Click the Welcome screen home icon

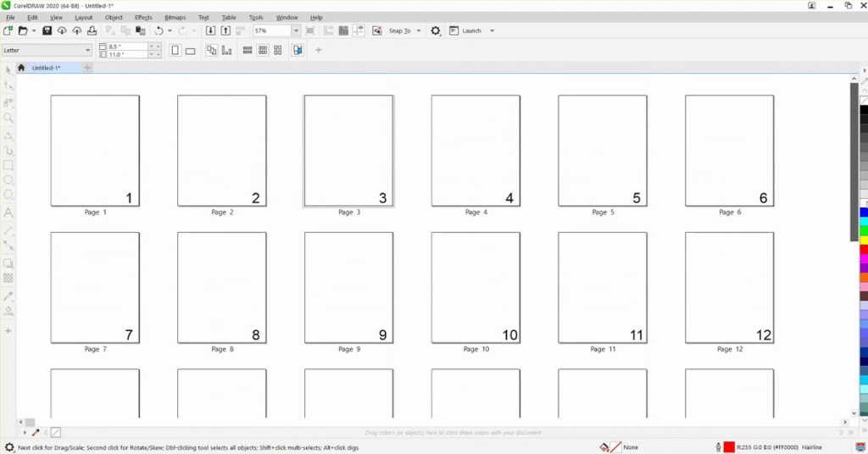click(21, 68)
